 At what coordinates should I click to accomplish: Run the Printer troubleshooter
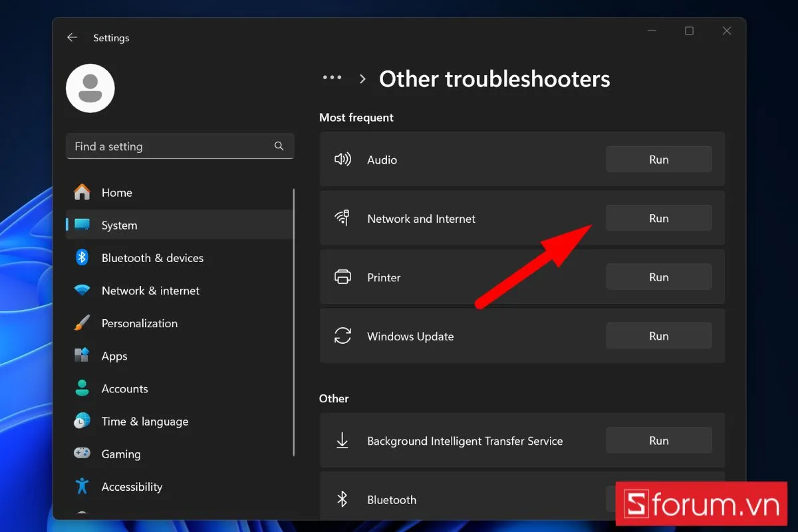click(658, 277)
